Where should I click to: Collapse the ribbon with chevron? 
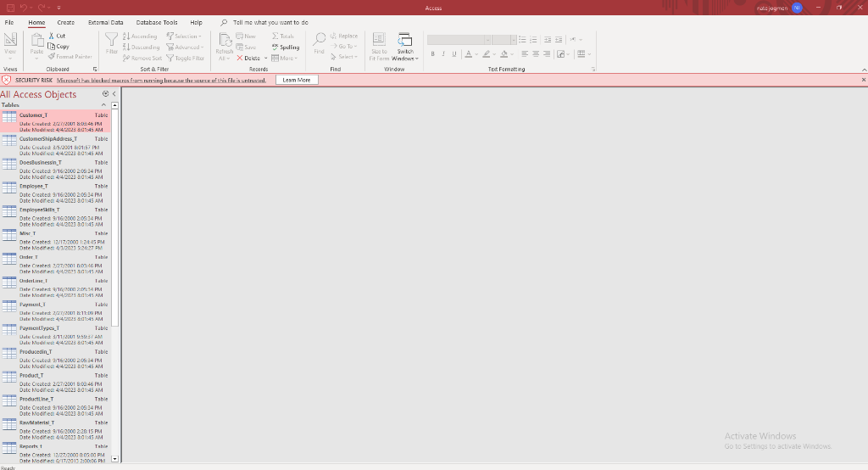click(x=864, y=70)
